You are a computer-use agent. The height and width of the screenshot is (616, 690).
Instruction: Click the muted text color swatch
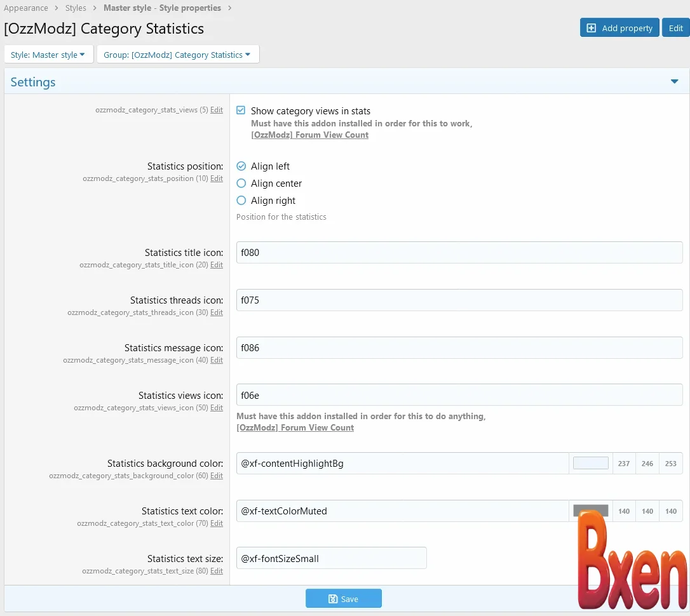pyautogui.click(x=590, y=511)
